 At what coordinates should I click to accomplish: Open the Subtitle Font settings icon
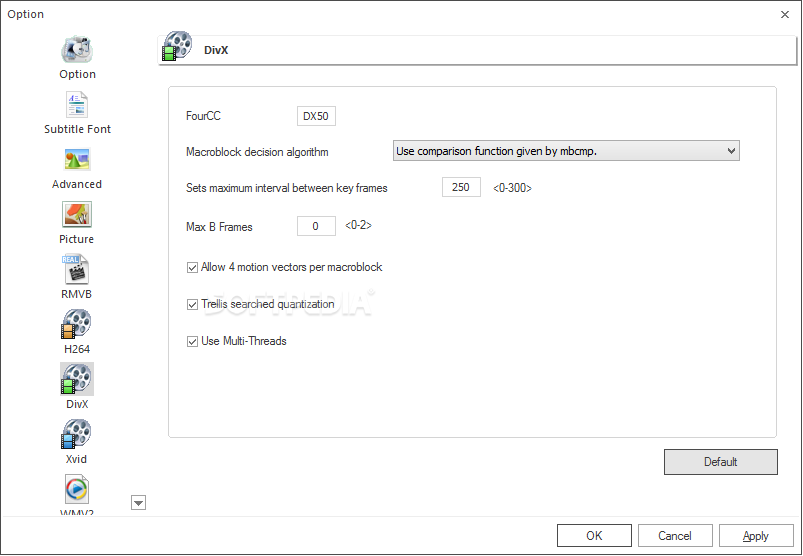click(77, 104)
